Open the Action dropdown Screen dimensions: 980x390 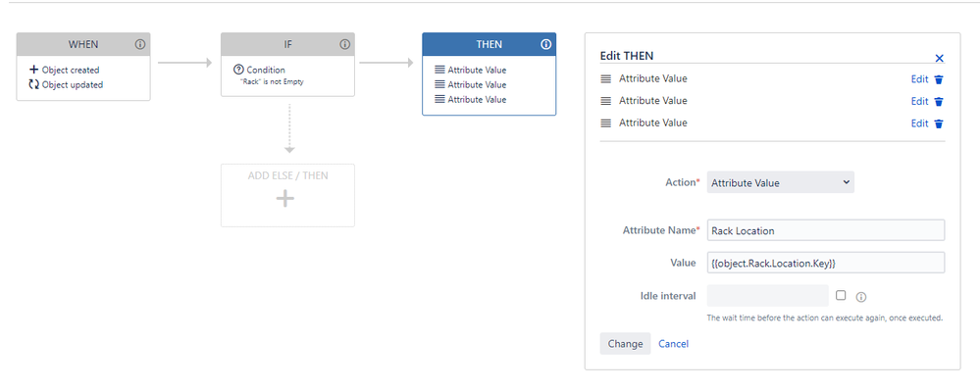click(x=781, y=183)
